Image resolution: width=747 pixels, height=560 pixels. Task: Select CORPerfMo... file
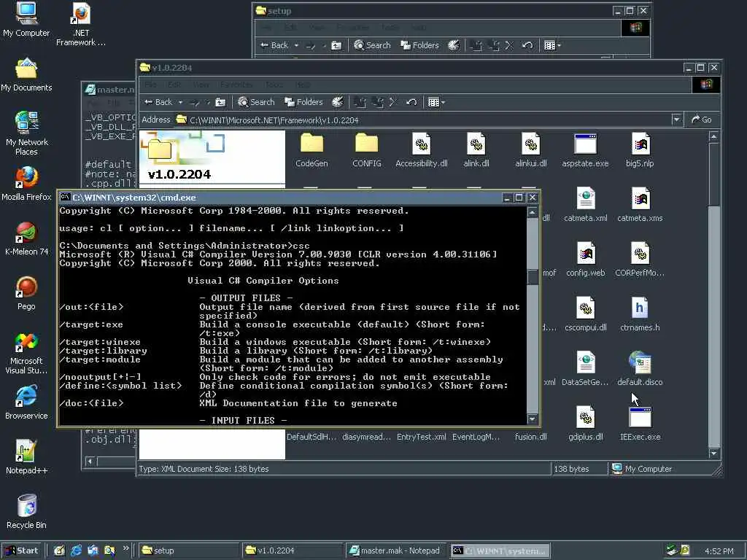pos(640,260)
